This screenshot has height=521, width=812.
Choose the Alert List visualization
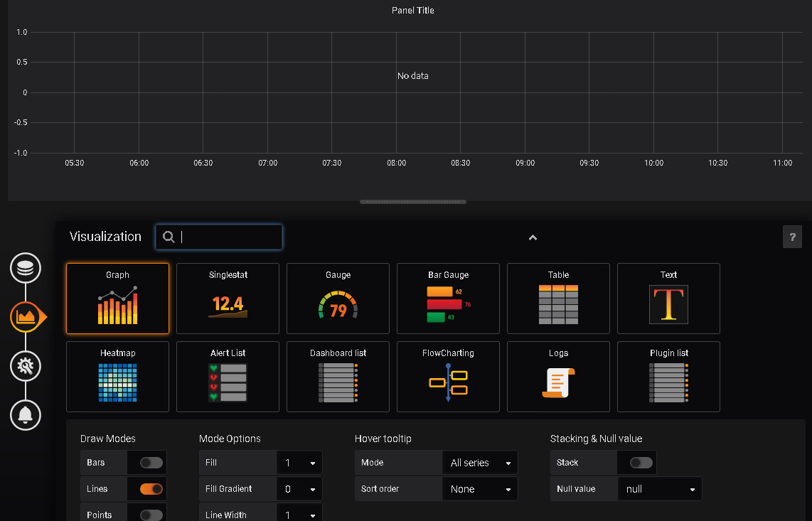click(228, 377)
